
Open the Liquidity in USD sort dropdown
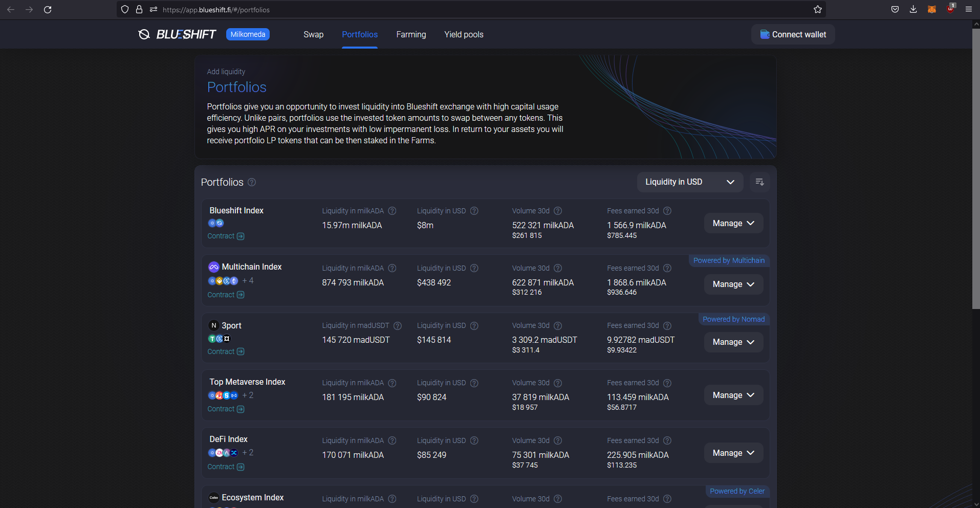pos(690,182)
